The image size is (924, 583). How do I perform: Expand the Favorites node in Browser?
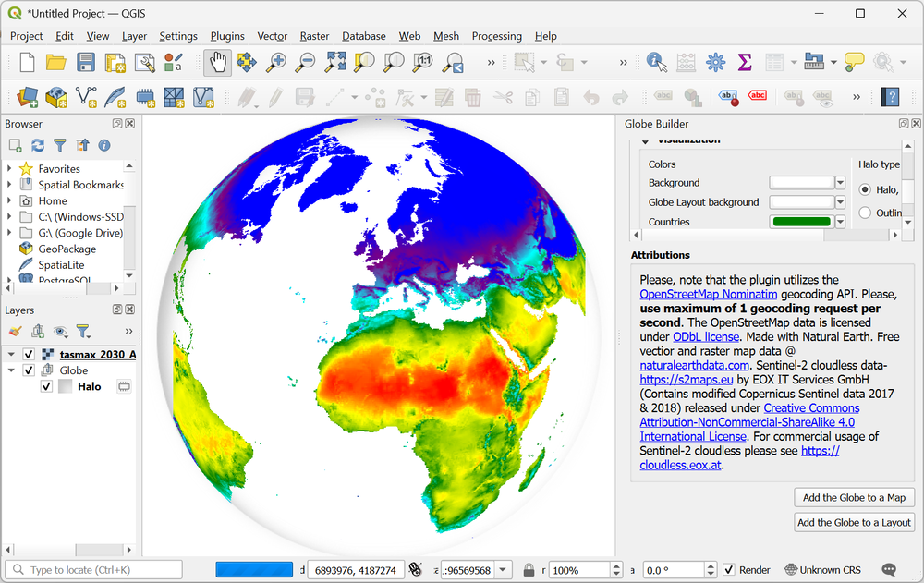[9, 168]
